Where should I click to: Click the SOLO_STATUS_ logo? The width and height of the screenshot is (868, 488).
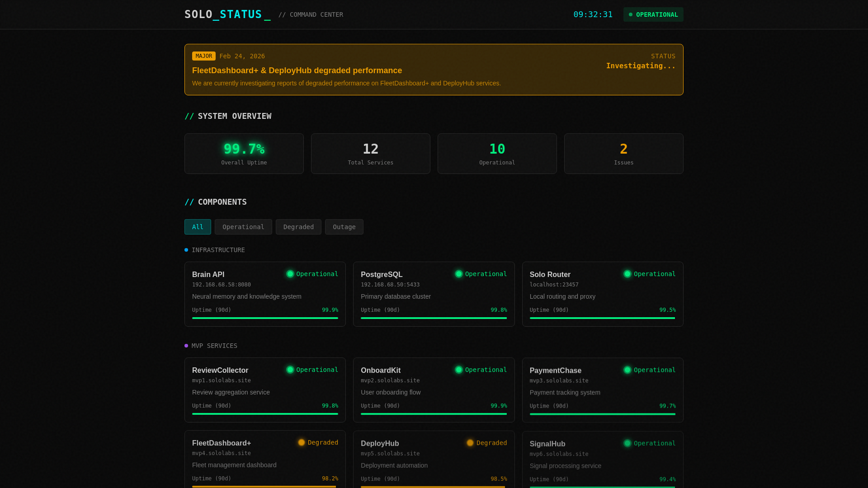coord(227,14)
